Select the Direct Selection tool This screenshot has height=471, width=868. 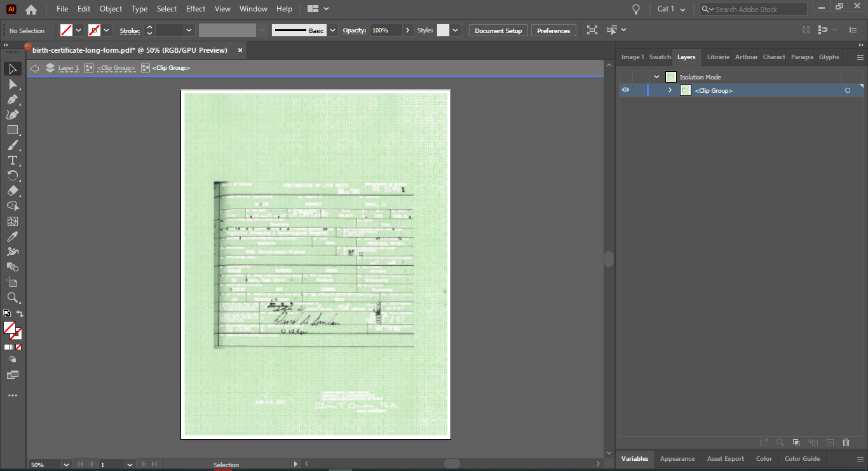click(13, 84)
